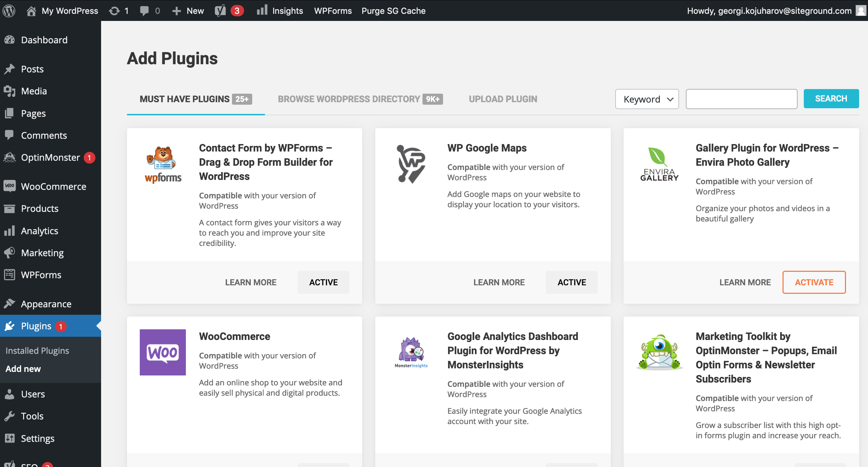This screenshot has height=467, width=868.
Task: Select Add new under Plugins
Action: 23,369
